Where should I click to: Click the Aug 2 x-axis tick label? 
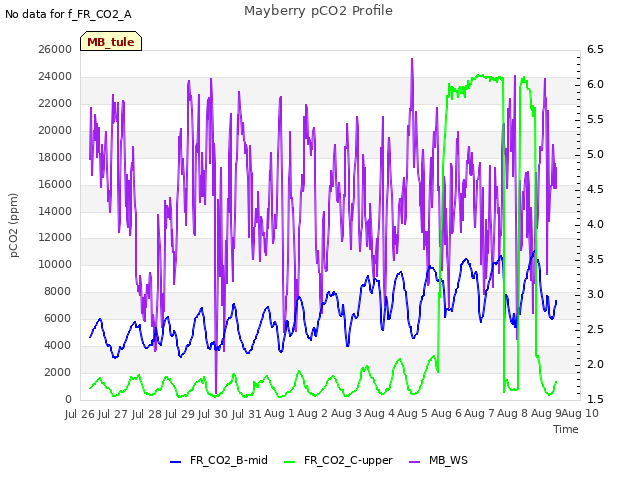[312, 414]
